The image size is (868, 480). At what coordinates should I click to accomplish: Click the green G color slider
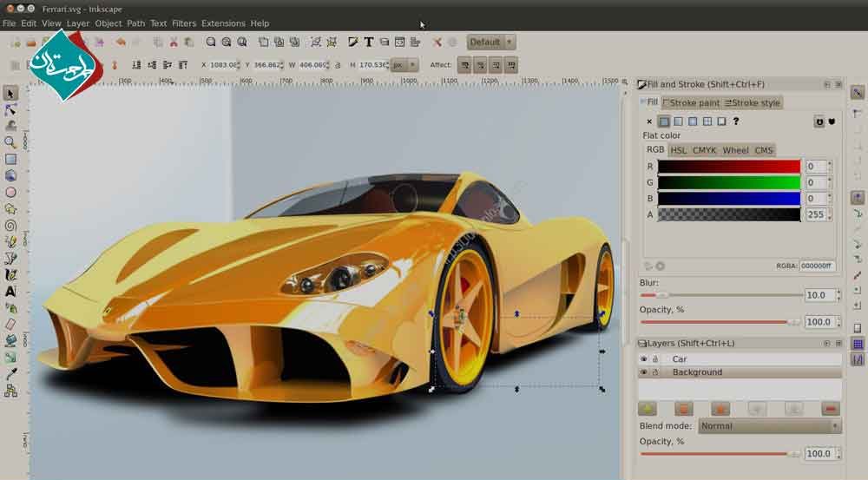(729, 182)
